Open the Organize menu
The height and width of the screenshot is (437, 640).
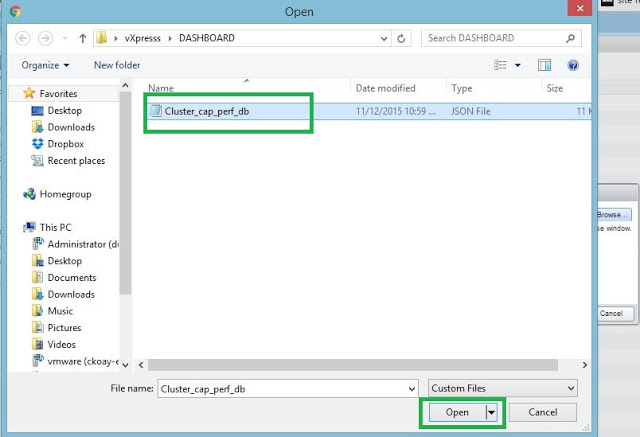click(45, 65)
